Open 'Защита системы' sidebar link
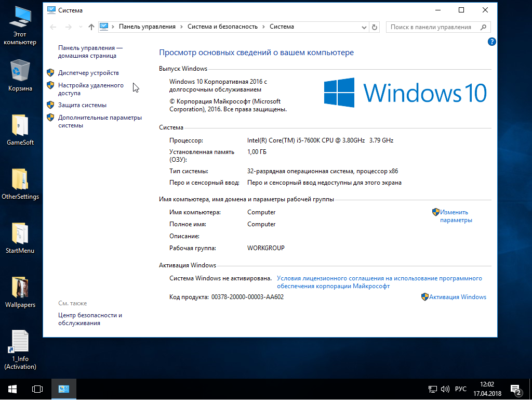532x400 pixels. click(x=82, y=105)
